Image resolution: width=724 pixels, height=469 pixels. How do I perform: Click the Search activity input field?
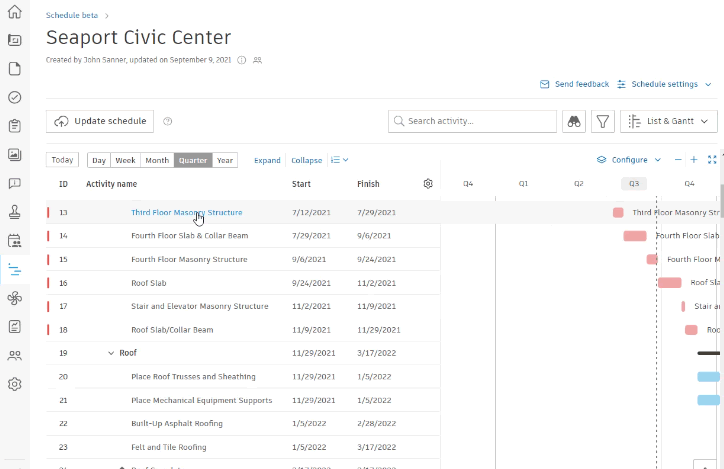pyautogui.click(x=478, y=121)
